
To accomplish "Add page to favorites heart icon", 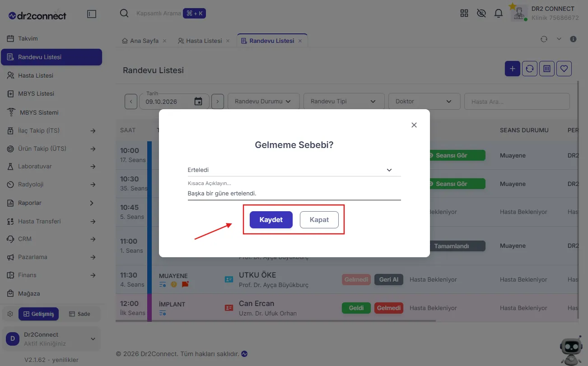I will point(564,69).
